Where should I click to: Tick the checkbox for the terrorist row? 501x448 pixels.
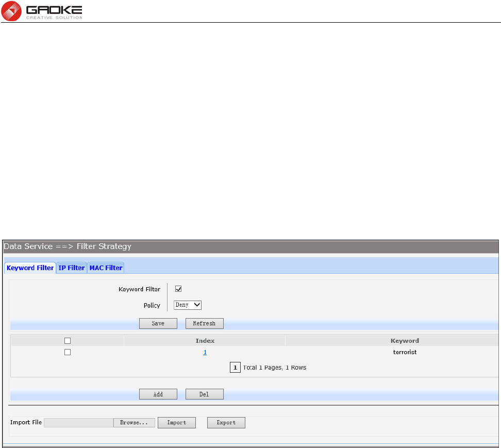(68, 352)
